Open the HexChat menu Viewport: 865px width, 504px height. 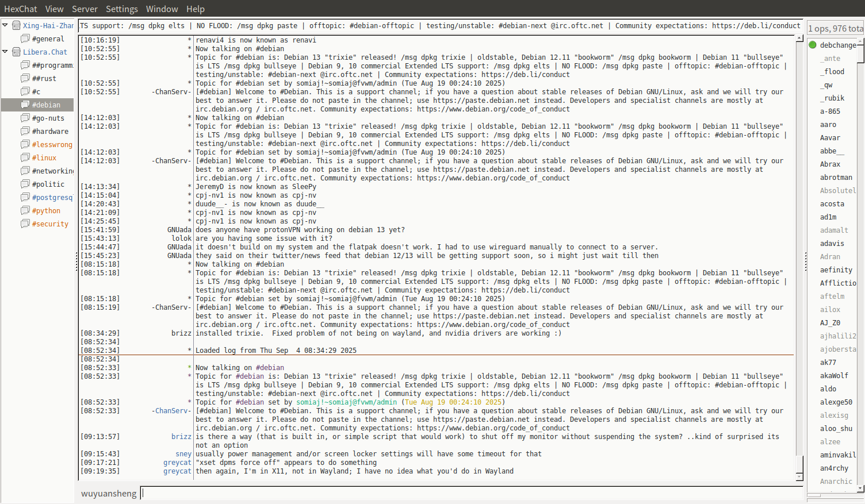coord(21,9)
